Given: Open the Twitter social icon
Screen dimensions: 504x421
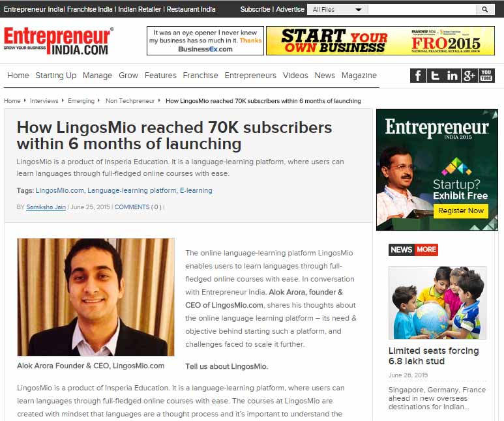Looking at the screenshot, I should click(x=436, y=76).
